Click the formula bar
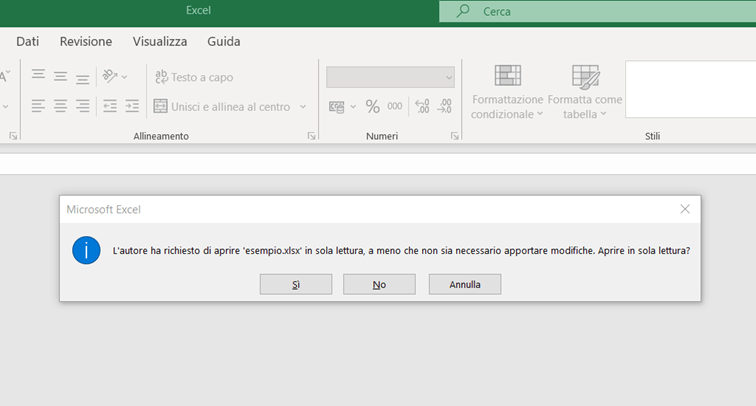This screenshot has width=756, height=406. tap(378, 164)
